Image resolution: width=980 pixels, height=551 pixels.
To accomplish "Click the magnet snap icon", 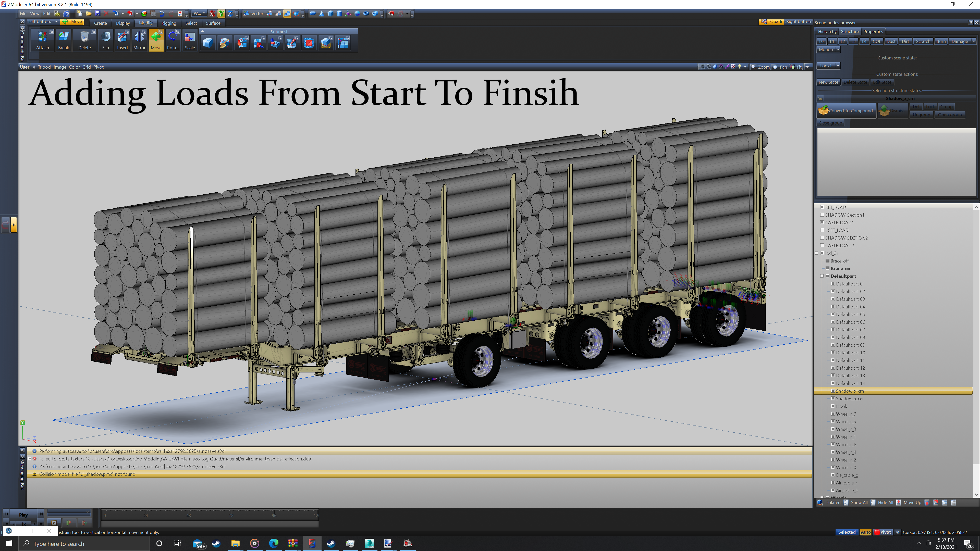I will point(391,13).
